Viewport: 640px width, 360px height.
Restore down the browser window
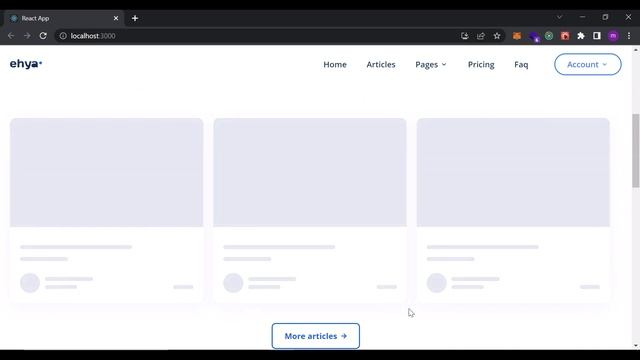point(605,17)
